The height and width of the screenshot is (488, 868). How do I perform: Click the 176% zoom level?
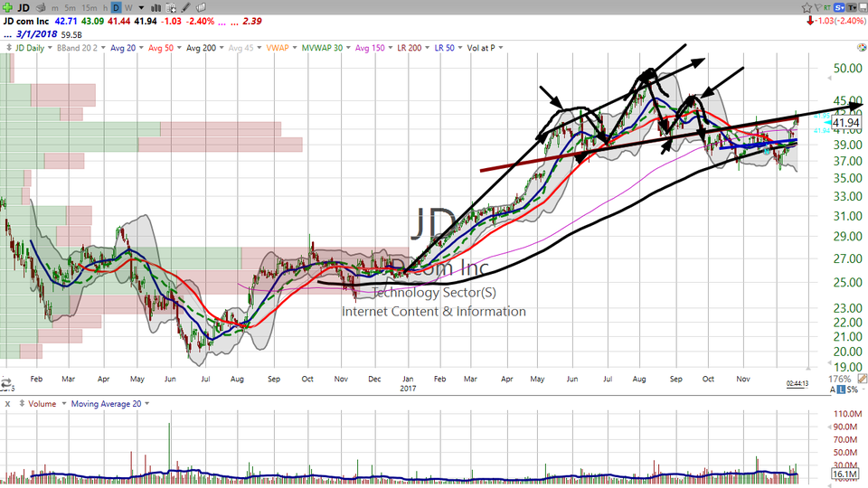tap(840, 379)
